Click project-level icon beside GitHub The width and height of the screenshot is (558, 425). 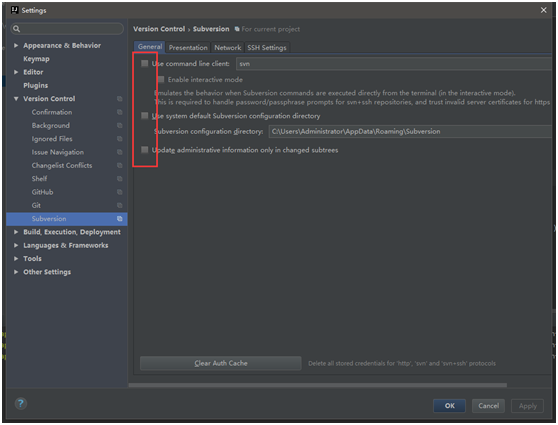pos(120,192)
